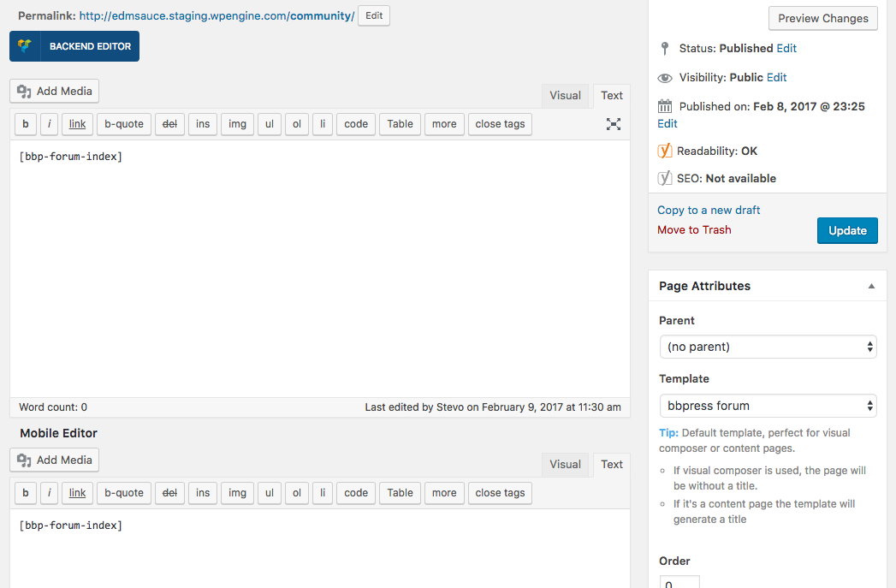Insert li tag in main editor toolbar
Image resolution: width=896 pixels, height=588 pixels.
323,124
